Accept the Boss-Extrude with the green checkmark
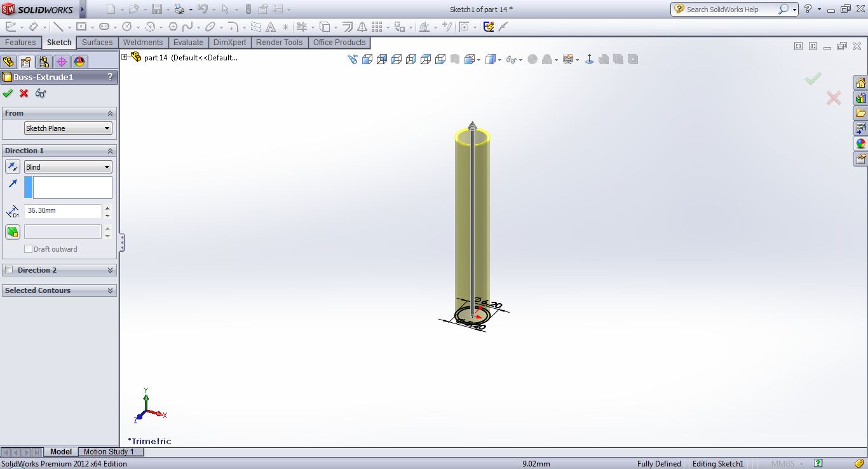 (8, 93)
